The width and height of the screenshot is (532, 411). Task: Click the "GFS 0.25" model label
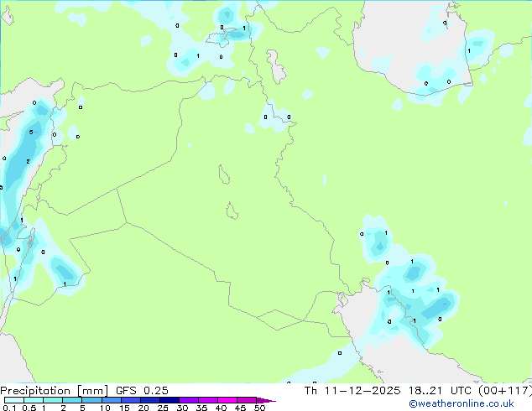point(142,391)
